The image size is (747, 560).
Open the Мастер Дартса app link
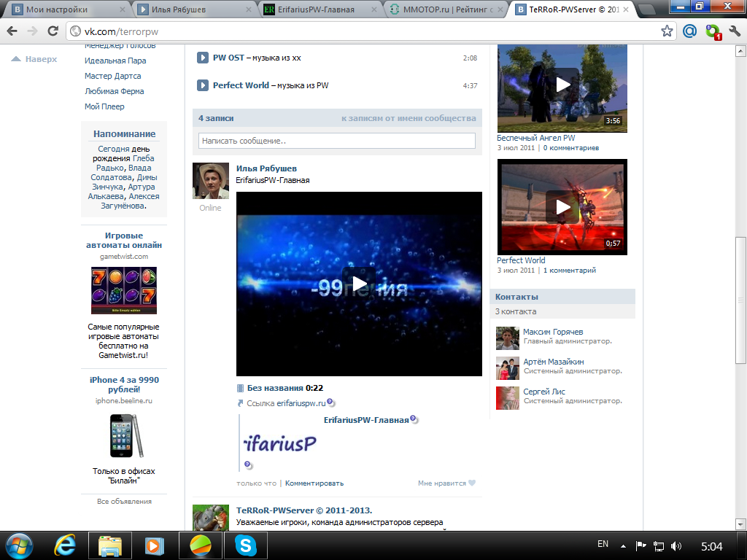(112, 76)
